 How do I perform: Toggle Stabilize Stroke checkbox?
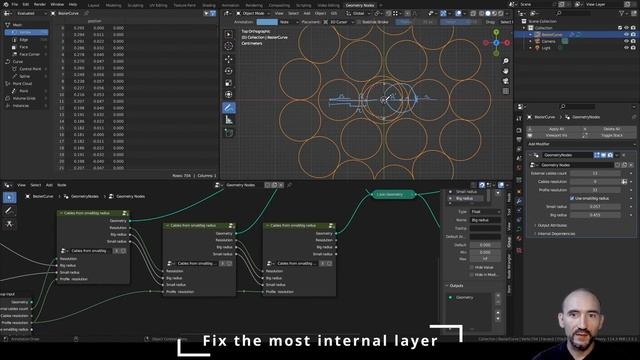coord(359,22)
